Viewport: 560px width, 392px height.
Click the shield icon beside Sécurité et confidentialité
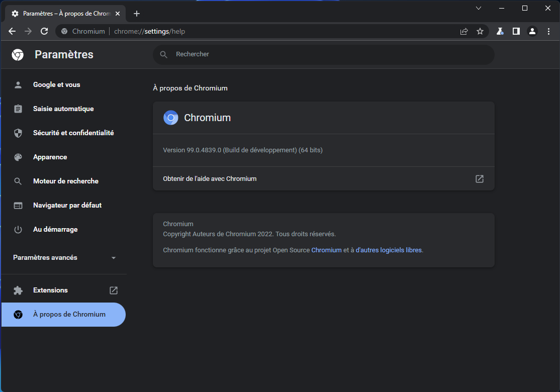click(x=18, y=133)
